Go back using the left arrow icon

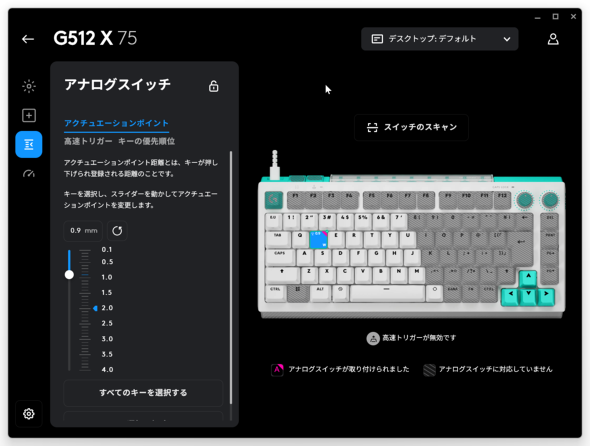[x=28, y=39]
